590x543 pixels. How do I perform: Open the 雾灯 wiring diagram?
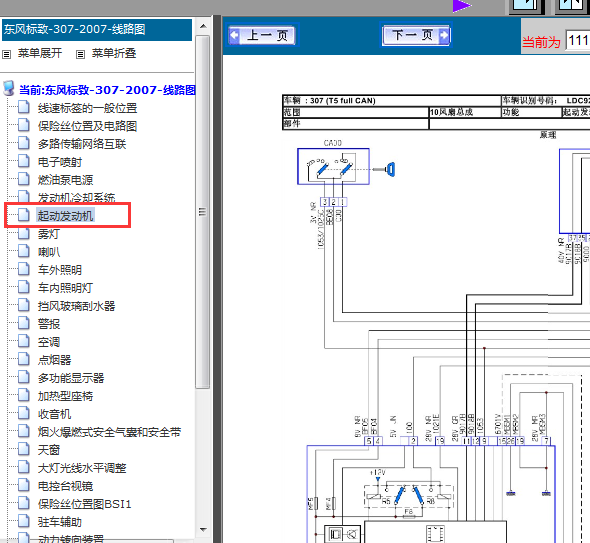[x=49, y=234]
